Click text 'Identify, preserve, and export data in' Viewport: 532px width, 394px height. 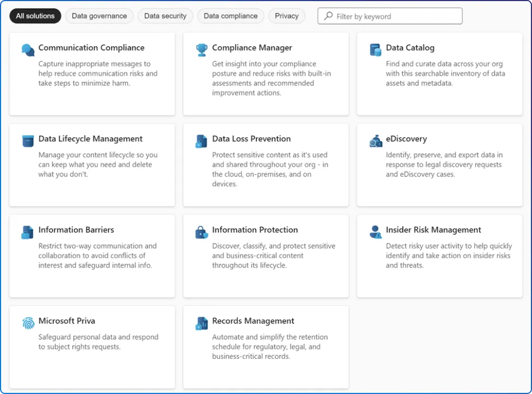[444, 155]
